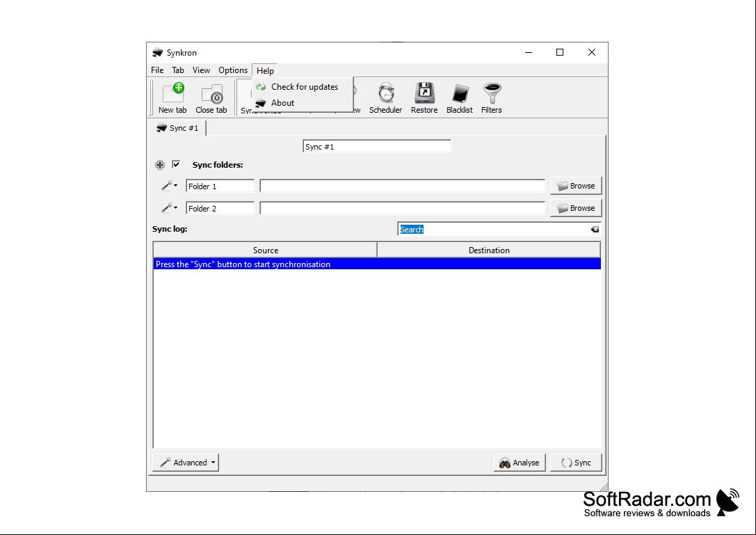756x535 pixels.
Task: Open the View menu
Action: (x=201, y=70)
